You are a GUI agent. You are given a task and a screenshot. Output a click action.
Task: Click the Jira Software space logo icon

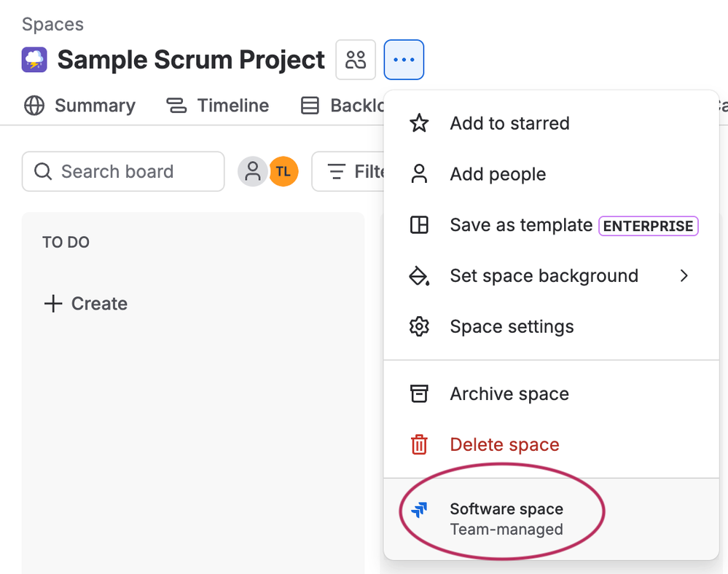pyautogui.click(x=419, y=510)
